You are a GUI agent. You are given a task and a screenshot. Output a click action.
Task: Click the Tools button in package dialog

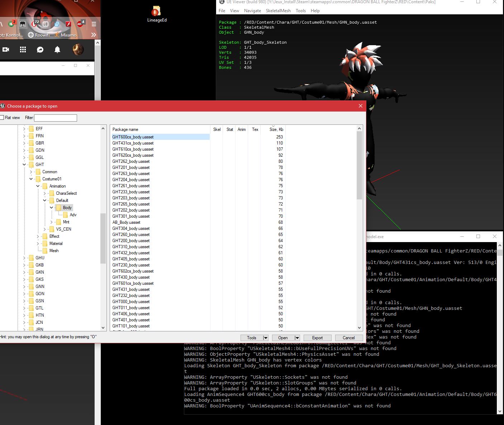[x=252, y=338]
